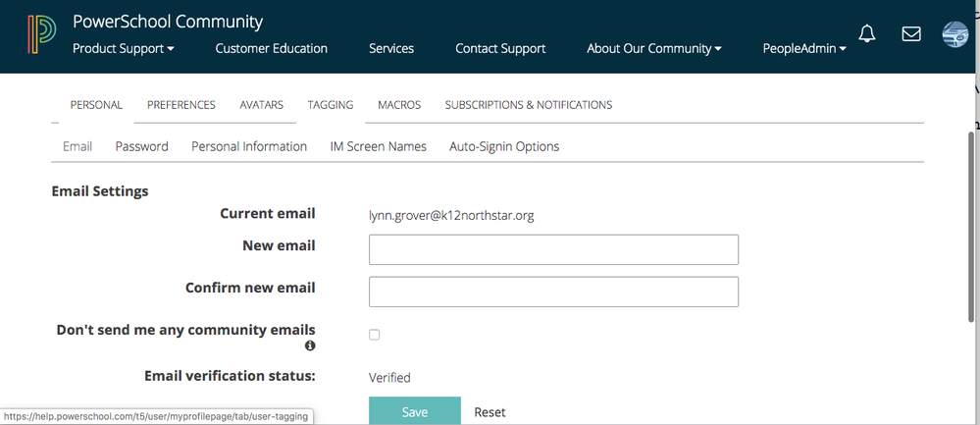980x425 pixels.
Task: Switch to the AVATARS tab
Action: tap(261, 105)
